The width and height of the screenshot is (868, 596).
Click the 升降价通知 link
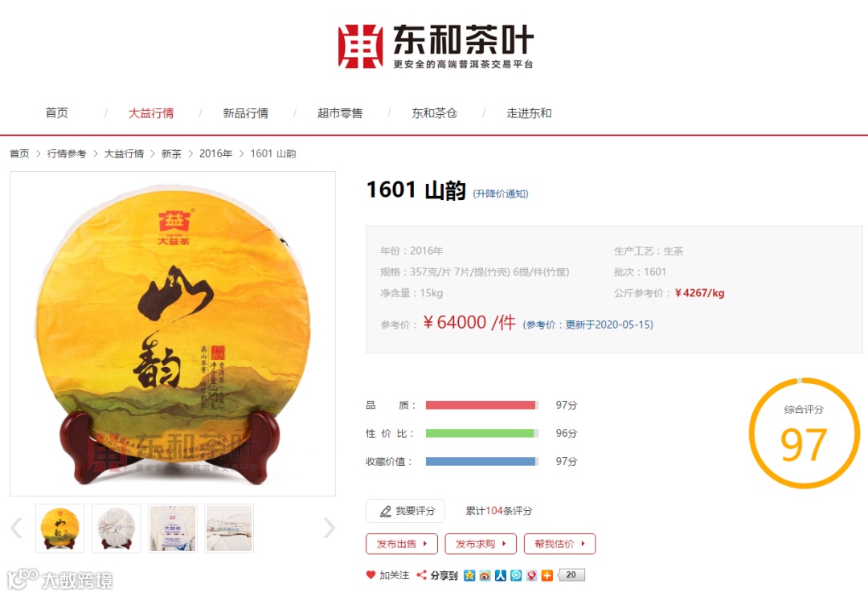pyautogui.click(x=501, y=194)
